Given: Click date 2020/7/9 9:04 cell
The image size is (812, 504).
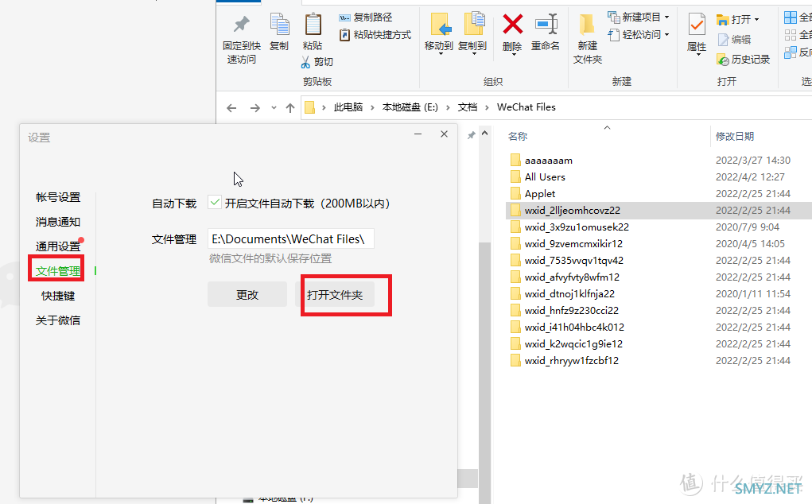Looking at the screenshot, I should (748, 227).
